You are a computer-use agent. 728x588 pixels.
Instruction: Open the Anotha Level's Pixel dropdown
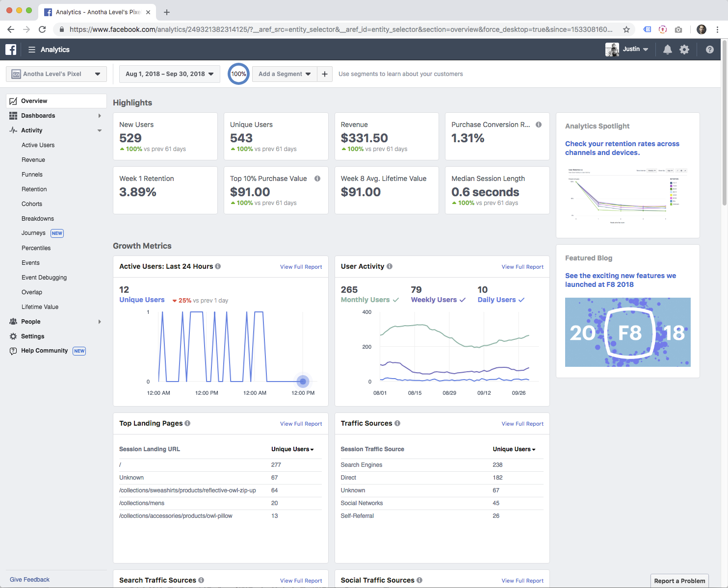(56, 74)
